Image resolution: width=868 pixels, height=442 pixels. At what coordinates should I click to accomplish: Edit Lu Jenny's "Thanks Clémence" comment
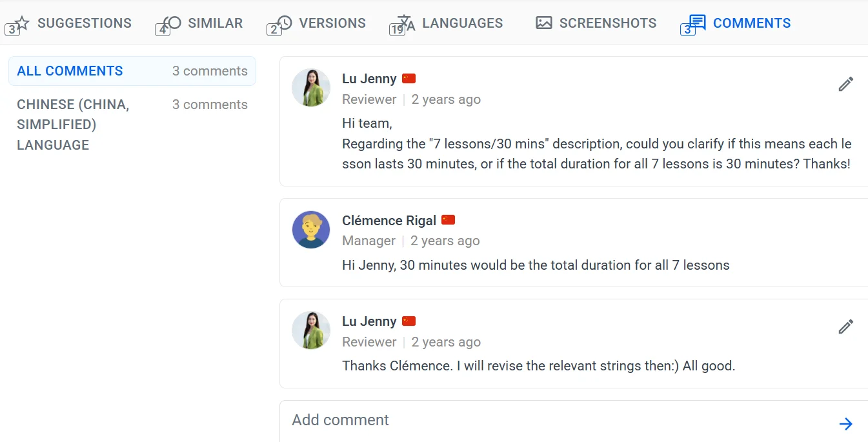pyautogui.click(x=845, y=327)
